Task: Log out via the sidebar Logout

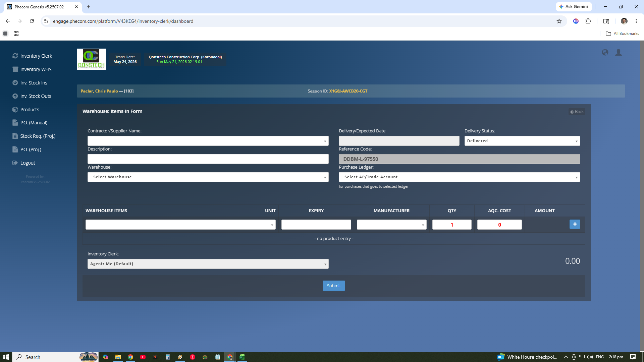Action: tap(24, 163)
